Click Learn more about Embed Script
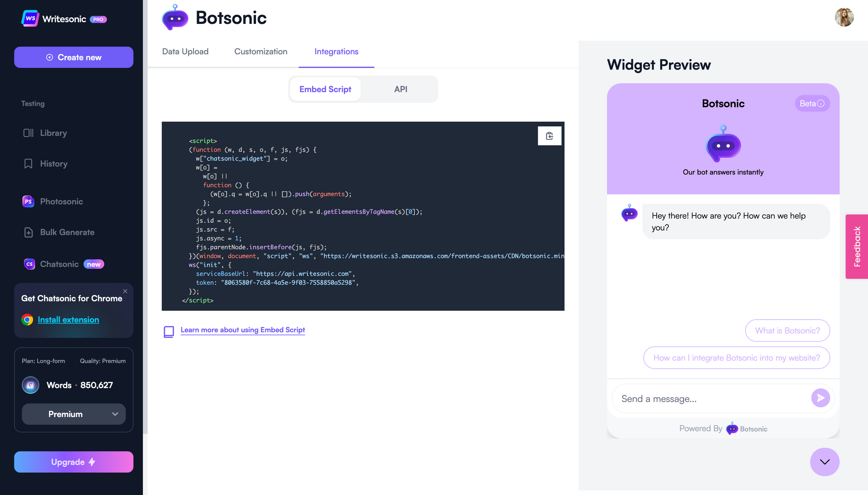Screen dimensions: 868x495 (243, 329)
